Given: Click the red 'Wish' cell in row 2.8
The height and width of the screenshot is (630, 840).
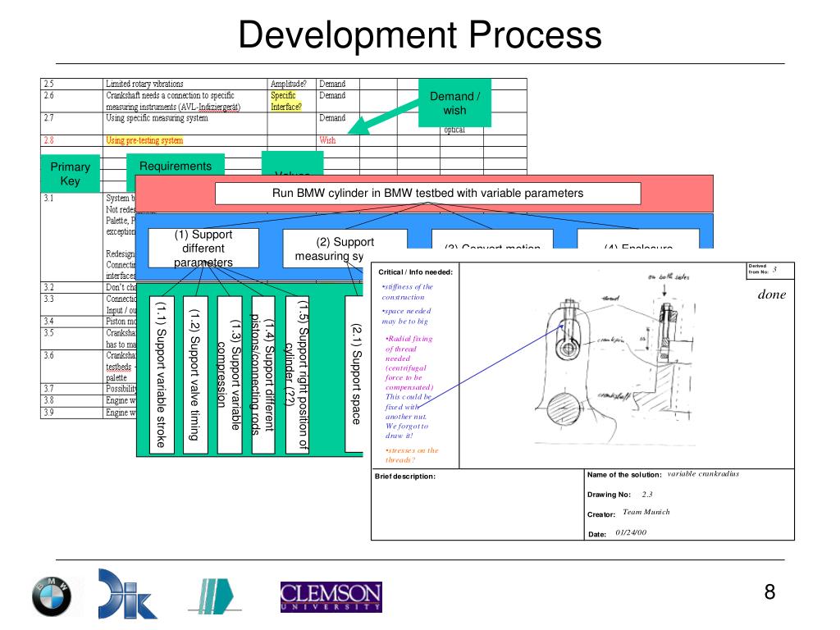Looking at the screenshot, I should 337,140.
